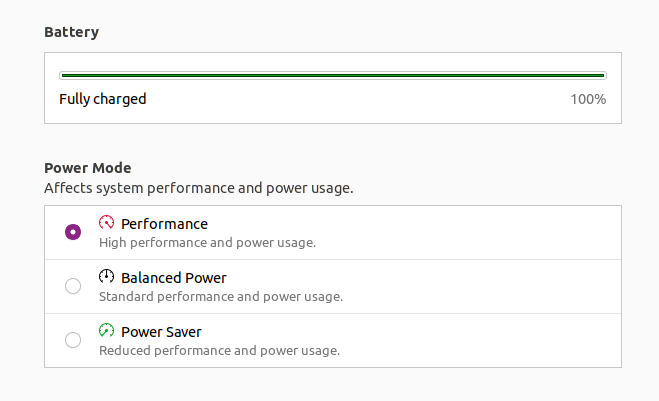Click the green Power Saver gauge icon
Viewport: 659px width, 401px height.
(107, 331)
